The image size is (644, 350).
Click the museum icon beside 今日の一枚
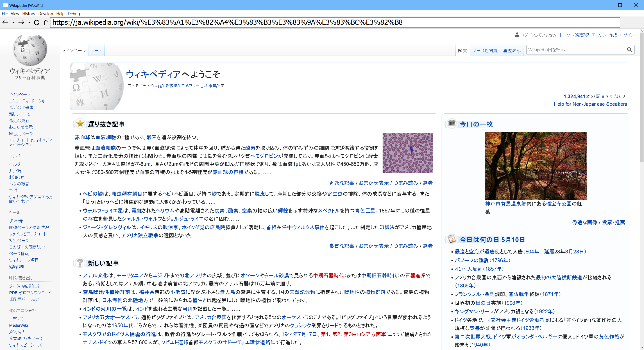click(452, 123)
